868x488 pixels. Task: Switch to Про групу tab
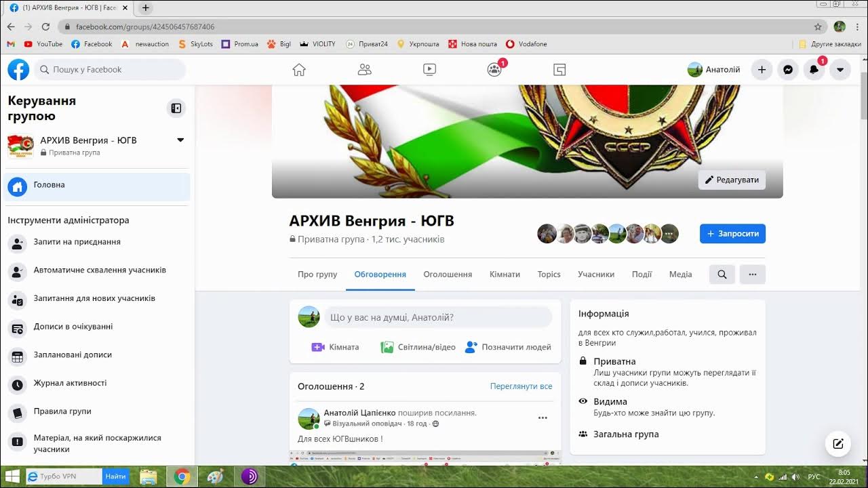[317, 274]
